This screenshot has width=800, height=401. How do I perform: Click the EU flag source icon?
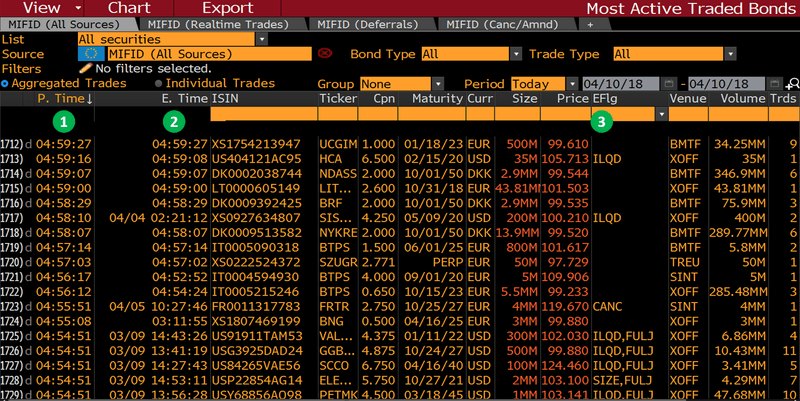click(90, 54)
